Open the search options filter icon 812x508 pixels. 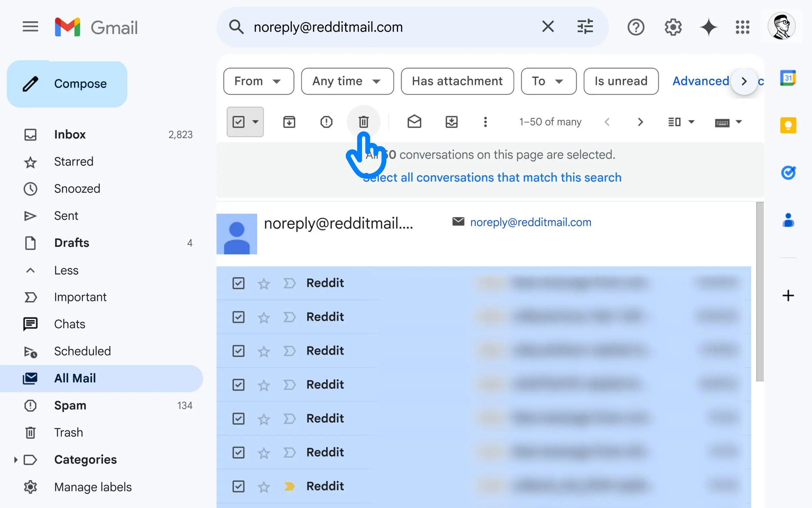pyautogui.click(x=585, y=26)
